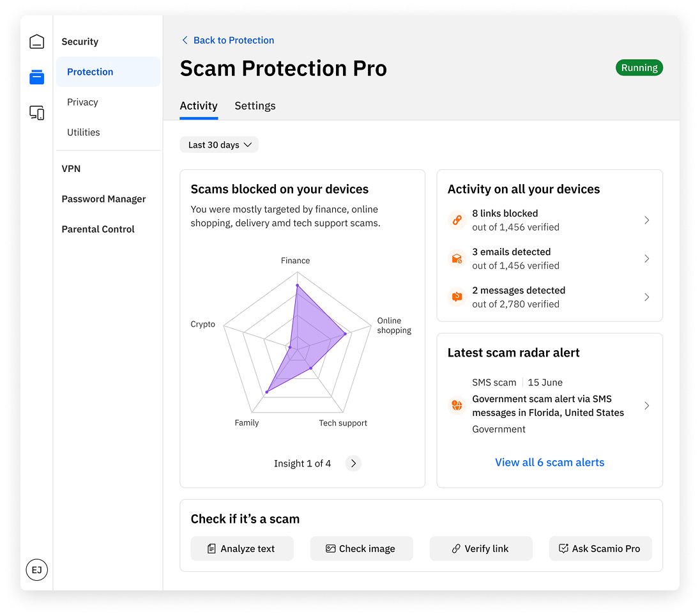
Task: Click the orange message icon beside messages detected
Action: coord(457,296)
